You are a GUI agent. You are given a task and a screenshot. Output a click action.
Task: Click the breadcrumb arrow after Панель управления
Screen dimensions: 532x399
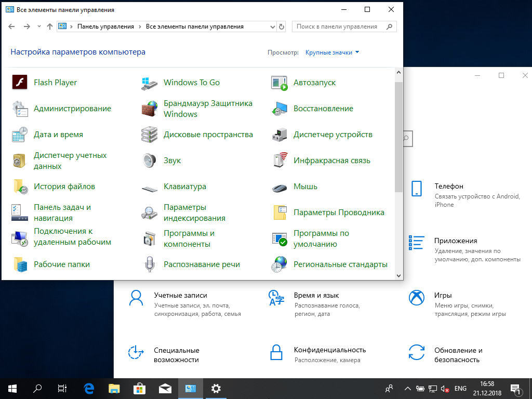(x=140, y=26)
